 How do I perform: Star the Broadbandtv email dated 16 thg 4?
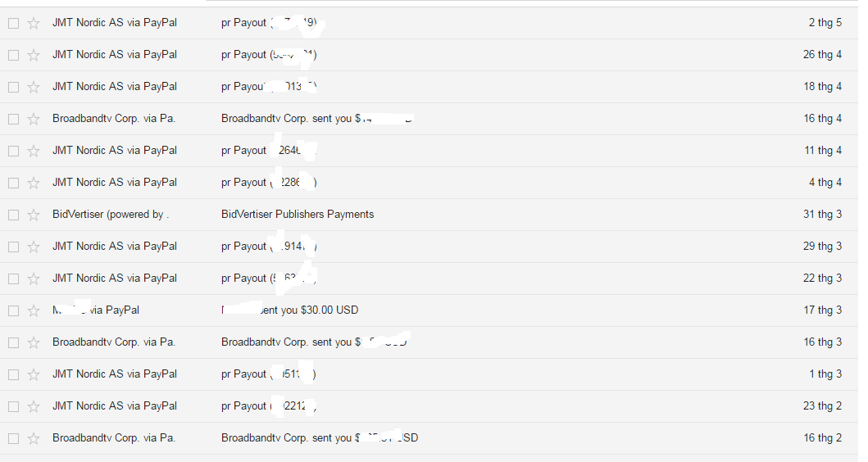(x=34, y=119)
